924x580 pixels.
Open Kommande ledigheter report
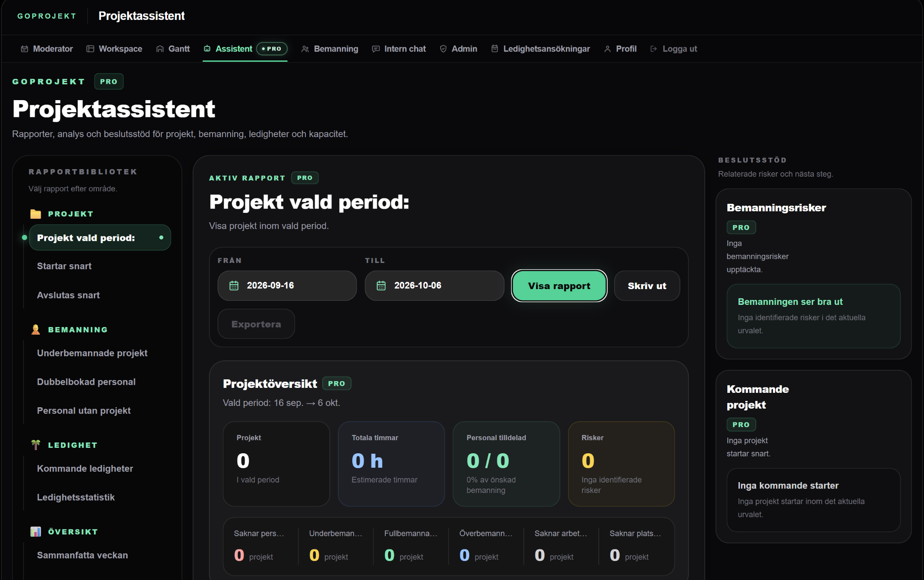[x=100, y=469]
